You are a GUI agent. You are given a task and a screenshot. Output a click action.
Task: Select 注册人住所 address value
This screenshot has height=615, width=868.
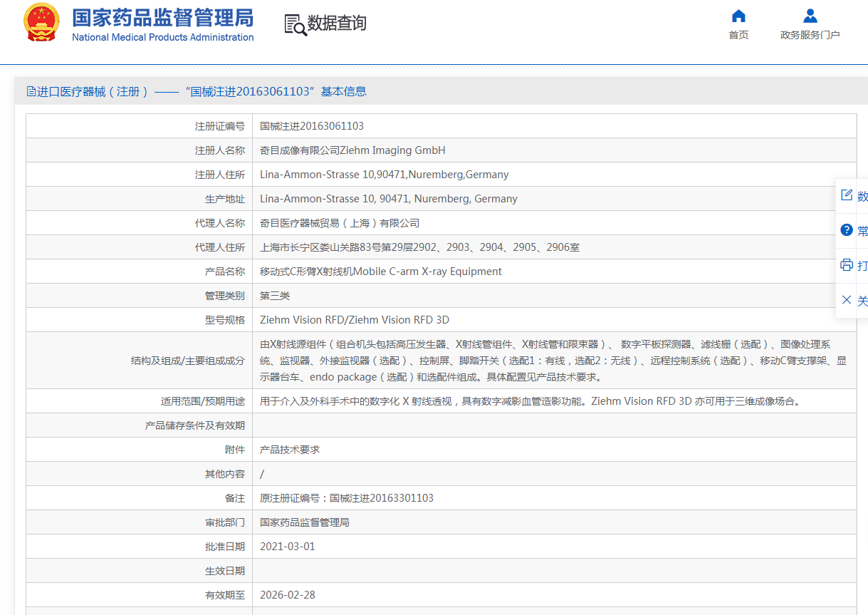click(x=385, y=175)
